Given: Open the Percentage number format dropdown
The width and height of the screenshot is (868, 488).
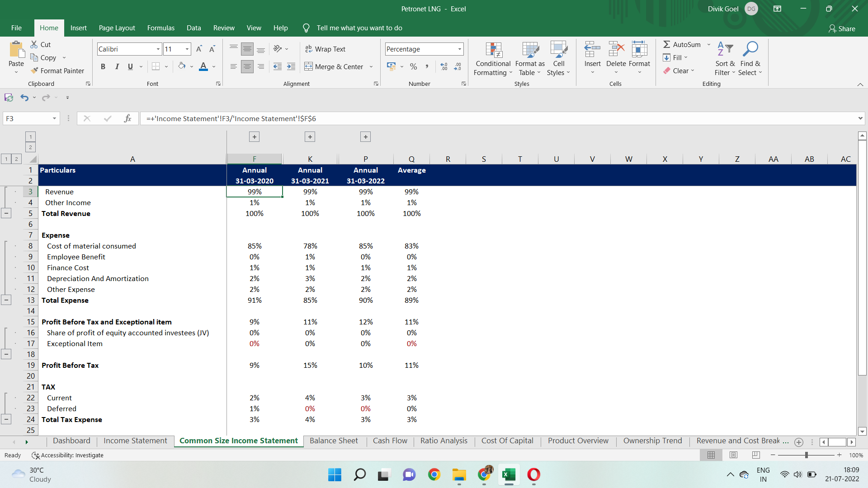Looking at the screenshot, I should [460, 49].
